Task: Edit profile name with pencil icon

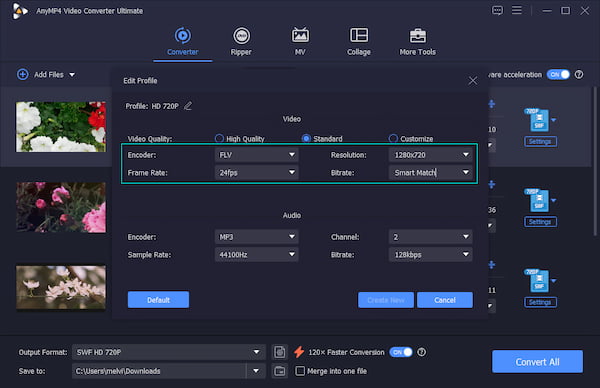Action: point(188,106)
